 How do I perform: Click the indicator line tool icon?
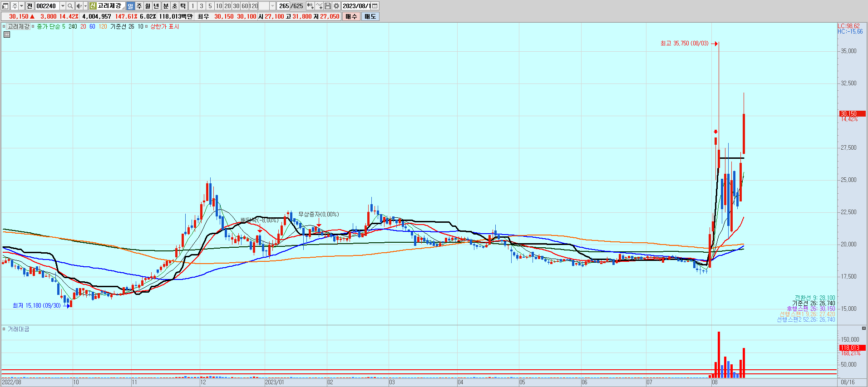319,6
